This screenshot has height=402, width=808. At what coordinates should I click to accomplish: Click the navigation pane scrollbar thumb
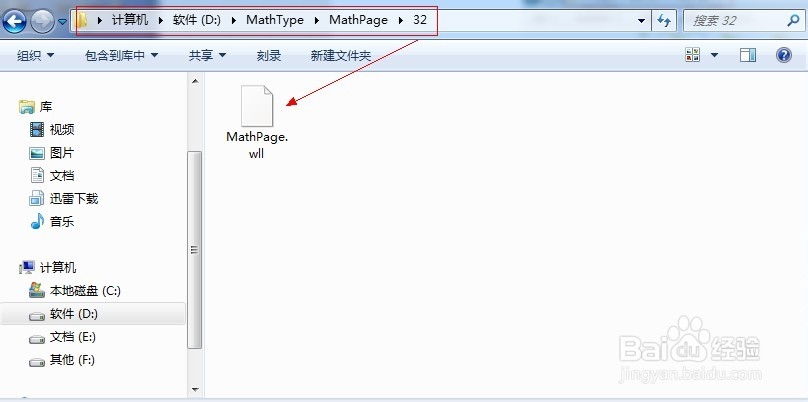coord(195,249)
